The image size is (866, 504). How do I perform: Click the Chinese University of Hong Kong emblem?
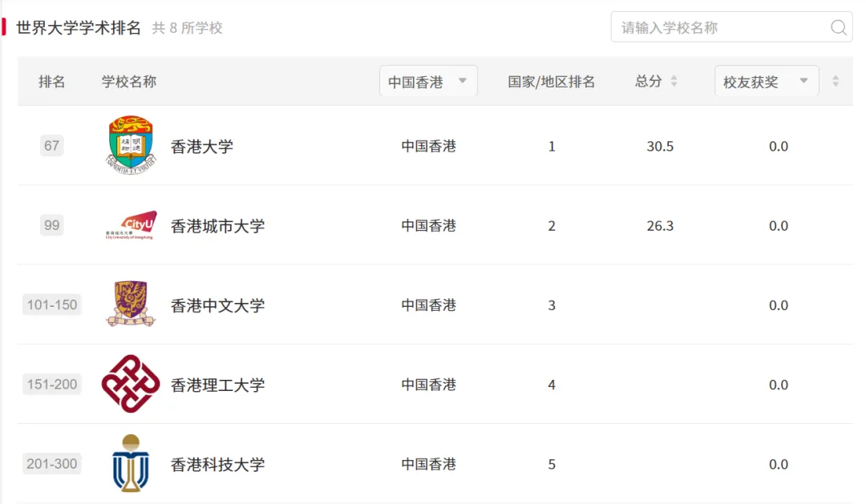point(130,304)
